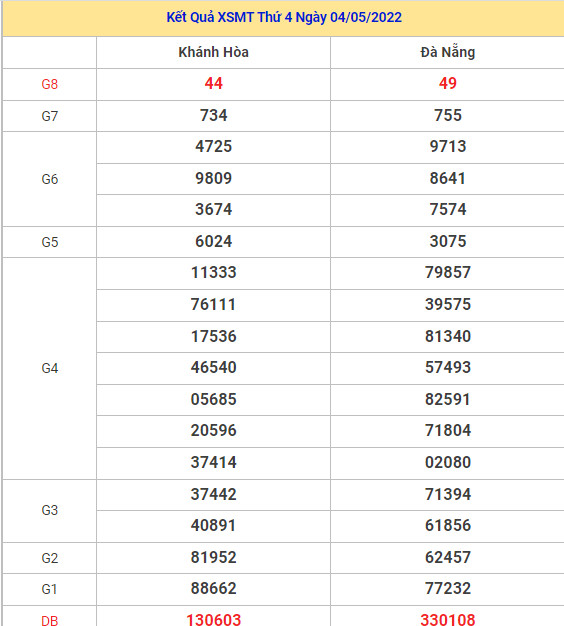Select G1 number 88662
Viewport: 564px width, 626px height.
(214, 589)
